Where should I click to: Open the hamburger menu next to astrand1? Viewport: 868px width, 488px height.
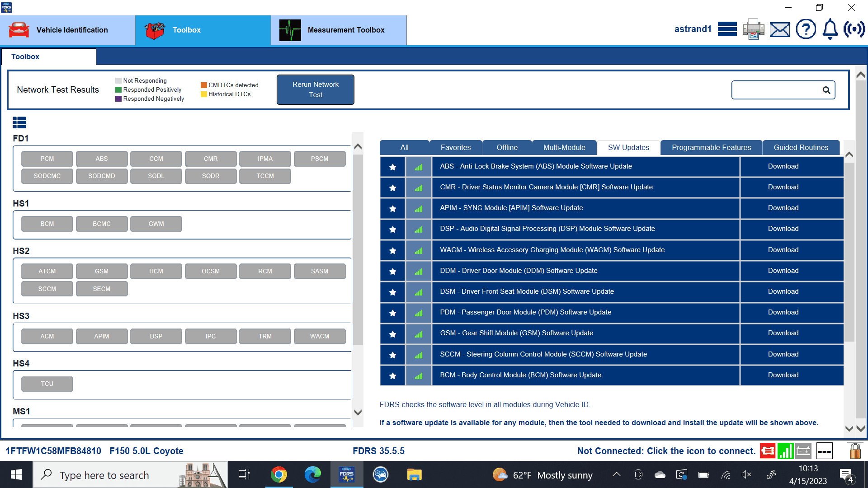[727, 29]
